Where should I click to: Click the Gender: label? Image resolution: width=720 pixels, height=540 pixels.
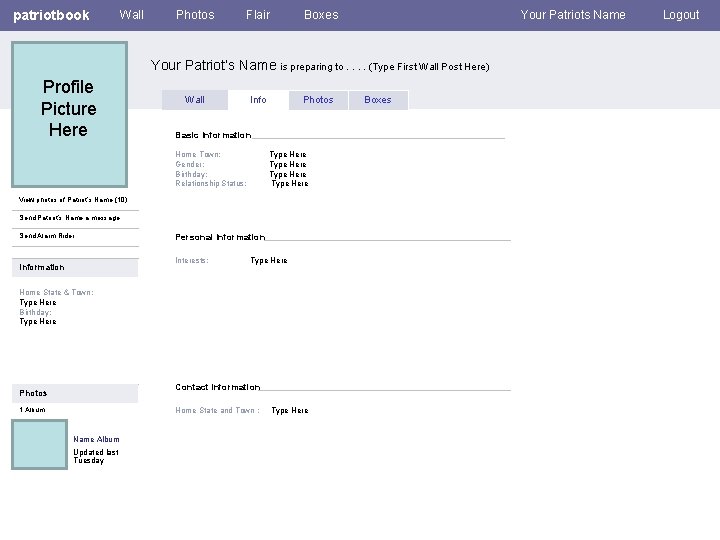click(x=190, y=164)
